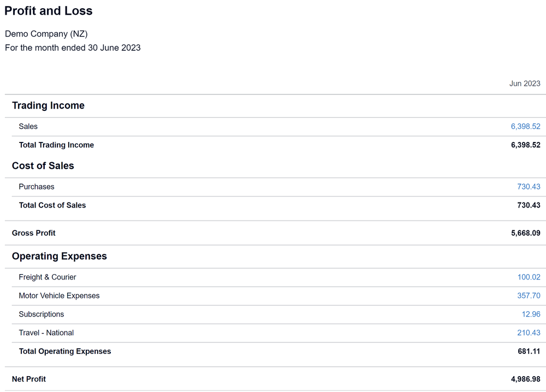546x392 pixels.
Task: Select the Sales row label
Action: click(28, 127)
